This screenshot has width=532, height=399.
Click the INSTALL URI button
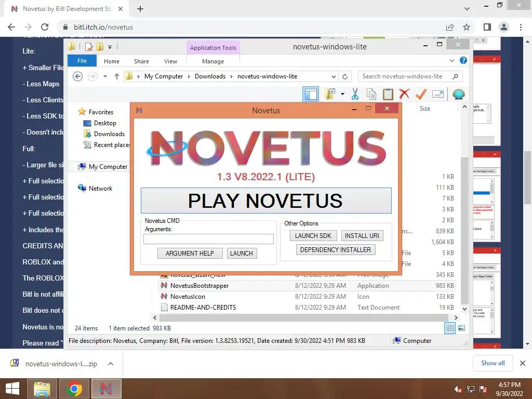(362, 235)
